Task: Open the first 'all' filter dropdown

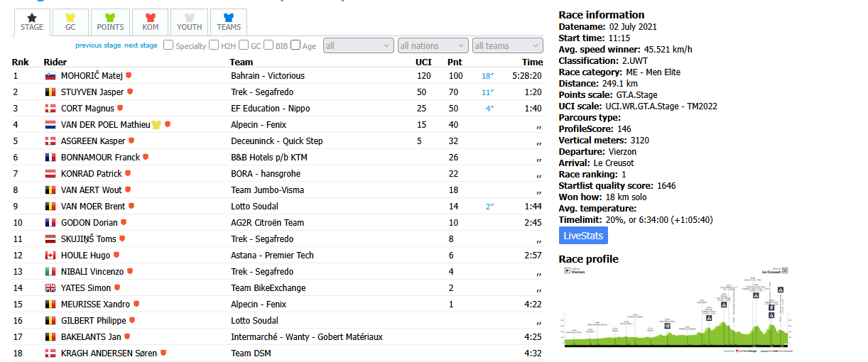Action: (358, 45)
